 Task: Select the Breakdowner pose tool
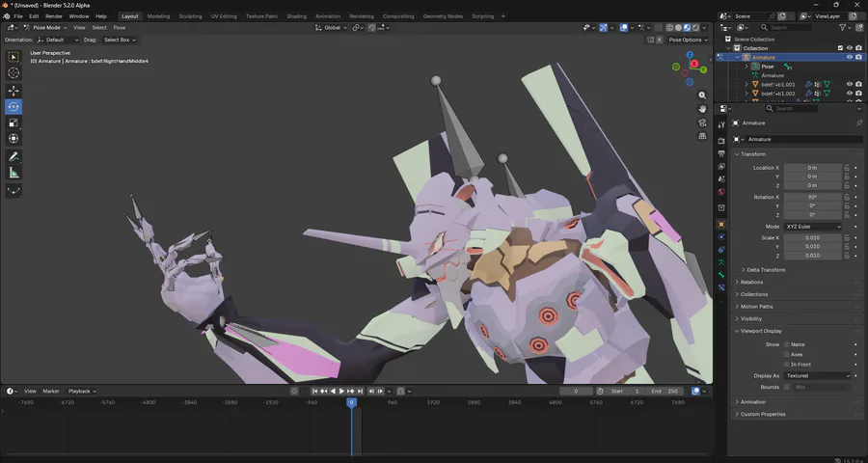pyautogui.click(x=14, y=191)
